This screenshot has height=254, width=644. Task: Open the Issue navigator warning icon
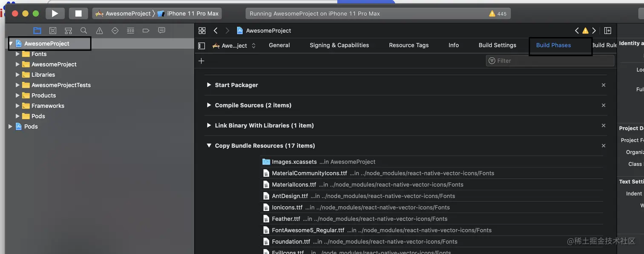[99, 31]
